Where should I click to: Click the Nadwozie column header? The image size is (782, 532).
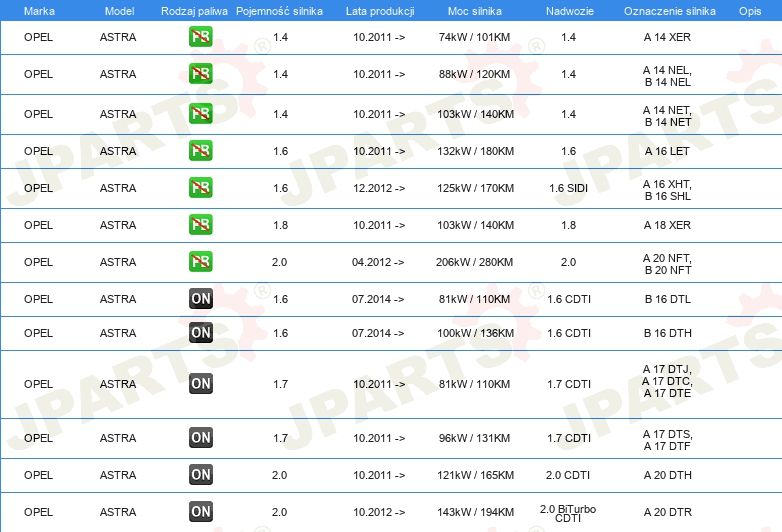(x=568, y=10)
